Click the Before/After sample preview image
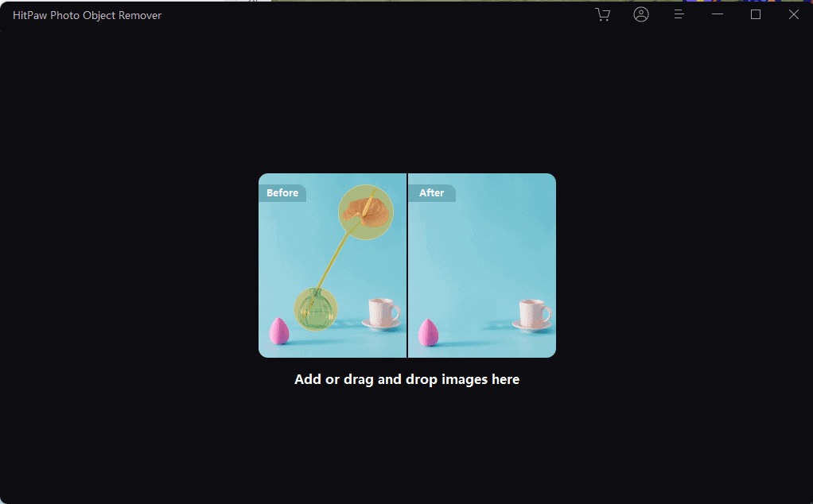Image resolution: width=813 pixels, height=504 pixels. (407, 266)
